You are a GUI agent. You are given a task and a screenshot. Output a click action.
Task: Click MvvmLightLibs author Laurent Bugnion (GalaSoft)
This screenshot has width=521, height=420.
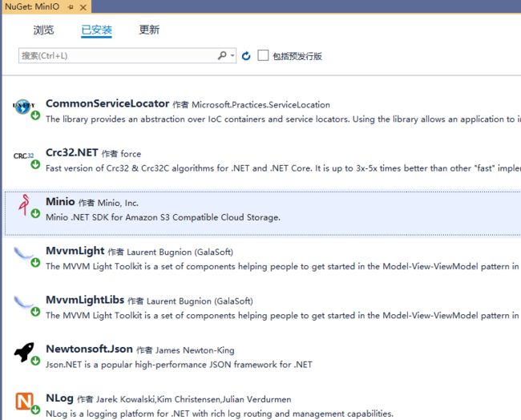200,301
